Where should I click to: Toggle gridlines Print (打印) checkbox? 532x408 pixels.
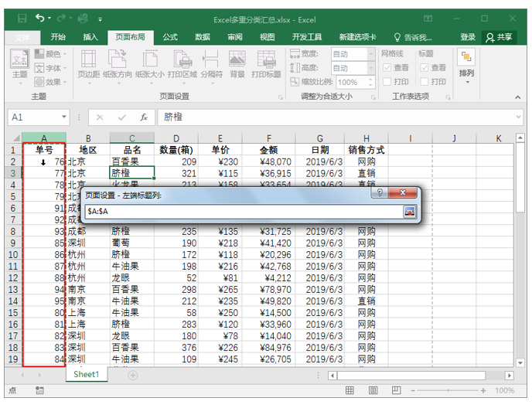387,81
